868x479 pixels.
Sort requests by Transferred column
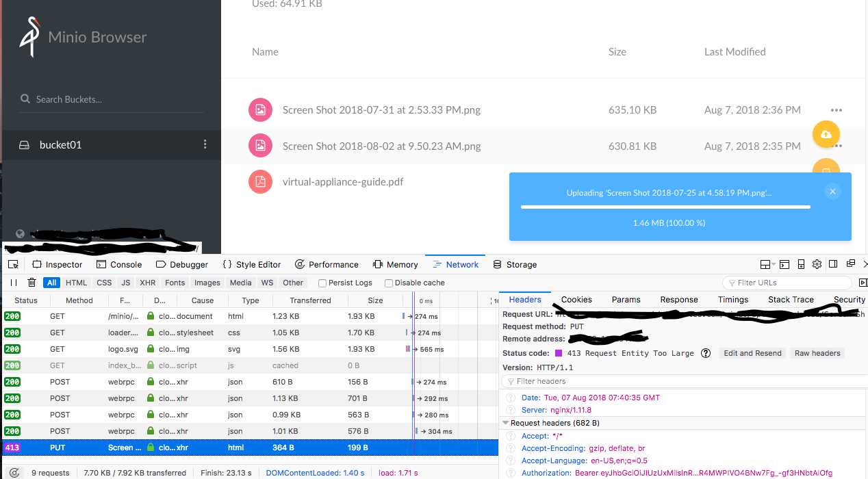310,300
